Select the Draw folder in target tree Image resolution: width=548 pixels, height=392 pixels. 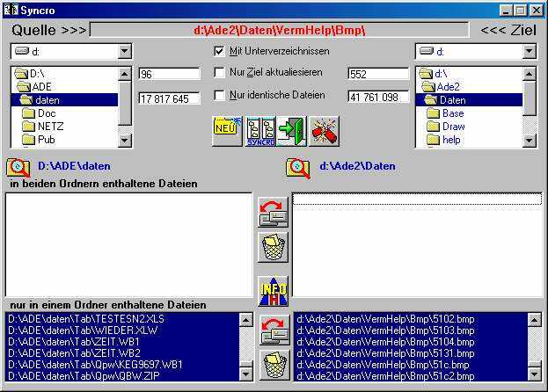(453, 127)
